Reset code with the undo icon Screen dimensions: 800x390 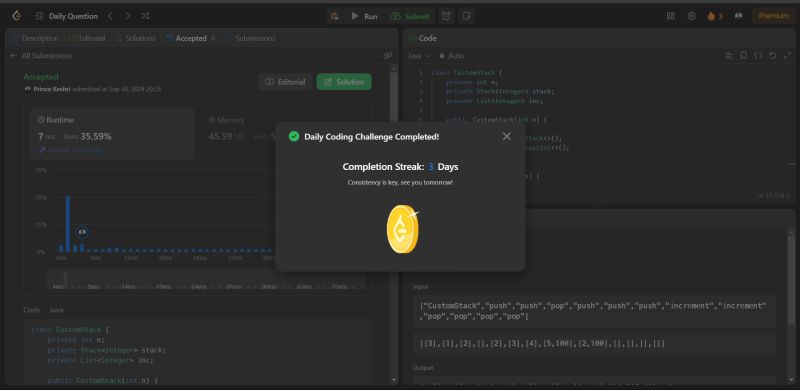(x=772, y=56)
